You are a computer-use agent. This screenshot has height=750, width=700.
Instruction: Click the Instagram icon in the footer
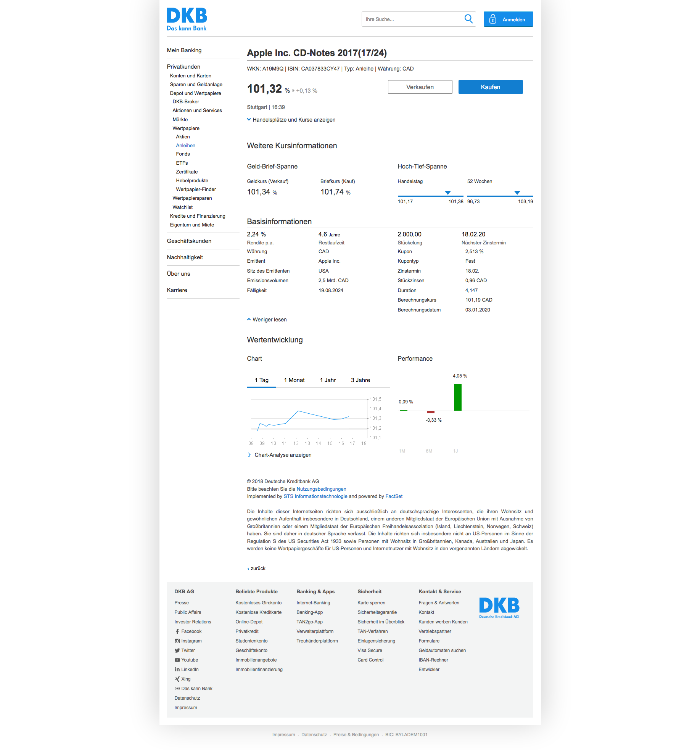[177, 641]
